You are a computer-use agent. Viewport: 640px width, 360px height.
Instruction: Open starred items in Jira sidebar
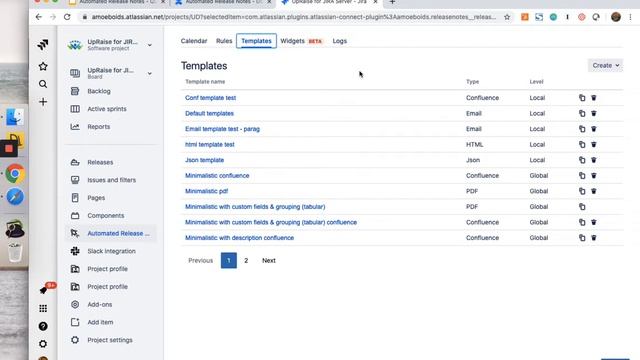coord(43,66)
